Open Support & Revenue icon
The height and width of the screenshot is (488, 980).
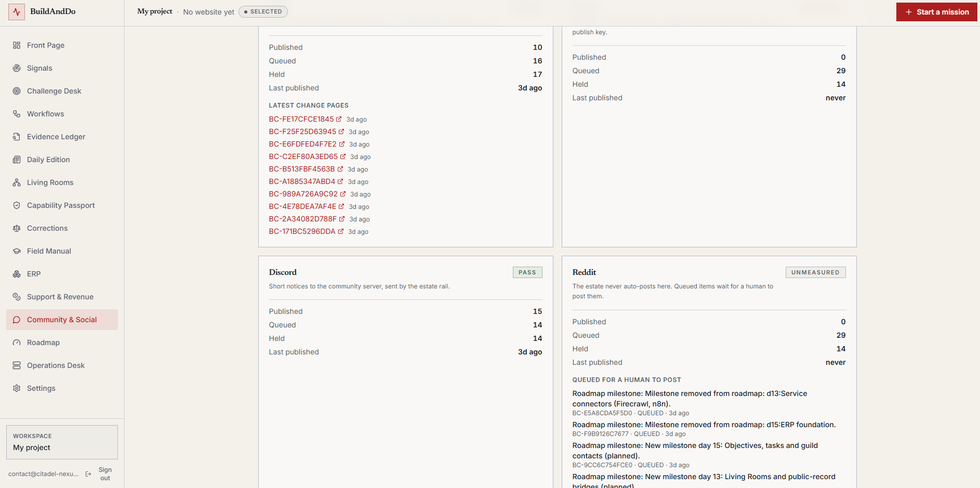17,297
